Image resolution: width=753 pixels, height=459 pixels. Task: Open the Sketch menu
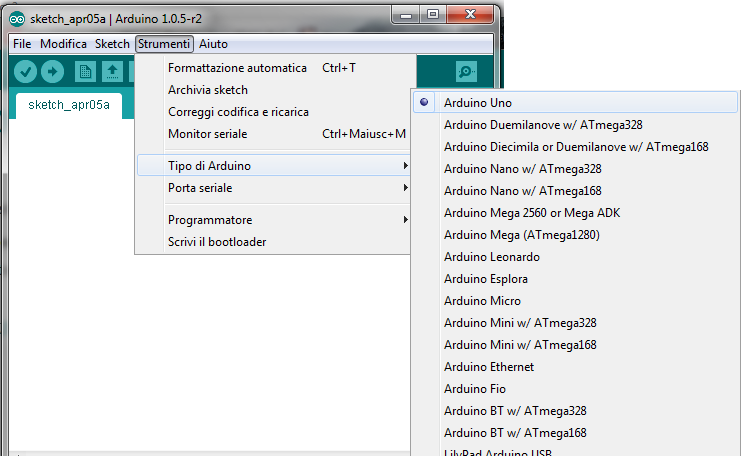[112, 44]
